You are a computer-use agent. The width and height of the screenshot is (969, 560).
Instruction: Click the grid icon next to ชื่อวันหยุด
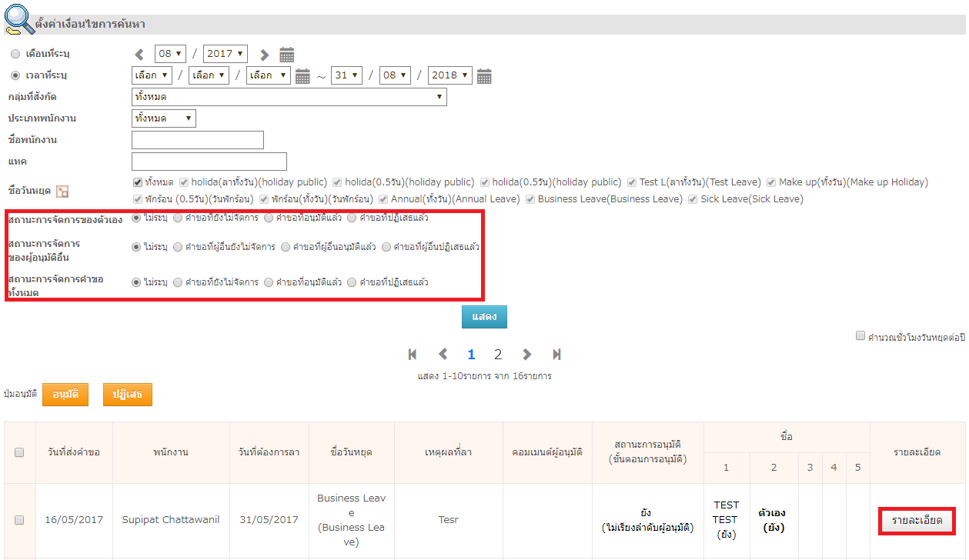click(x=63, y=192)
